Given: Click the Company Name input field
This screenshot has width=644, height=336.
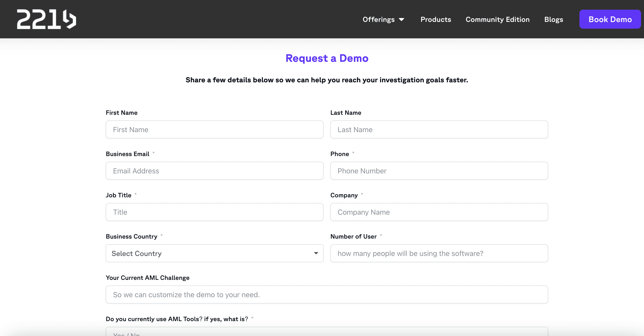Looking at the screenshot, I should coord(439,212).
